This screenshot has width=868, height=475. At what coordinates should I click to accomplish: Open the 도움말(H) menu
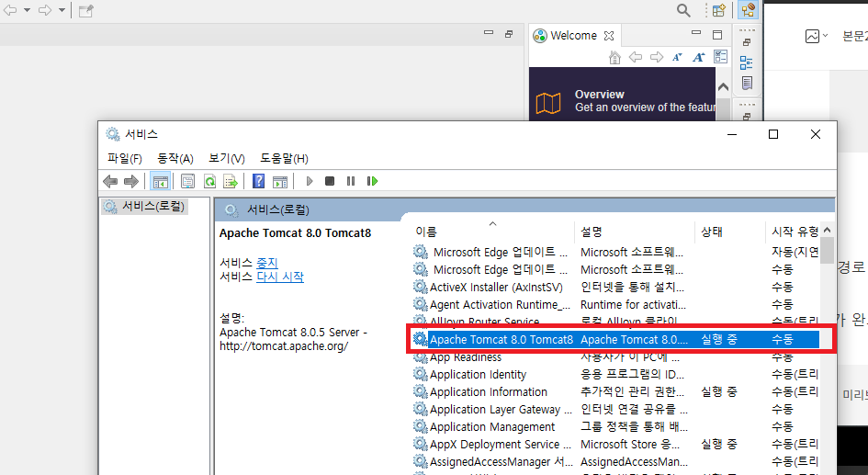284,159
